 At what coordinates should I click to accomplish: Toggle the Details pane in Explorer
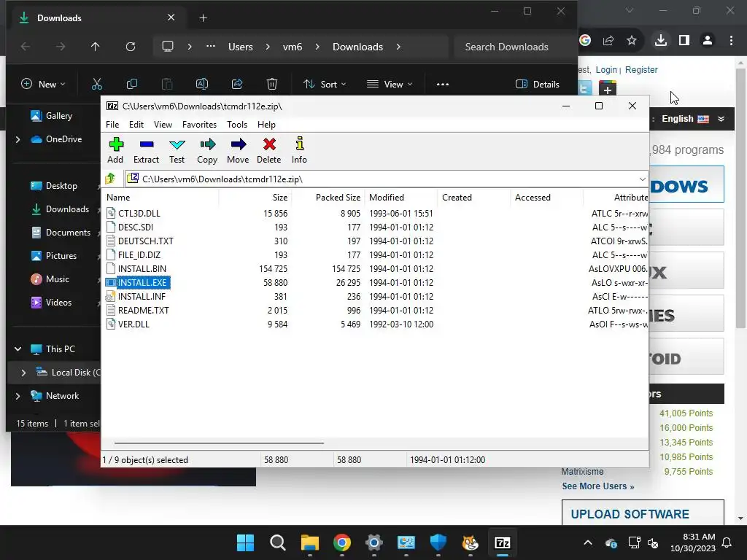(x=538, y=85)
